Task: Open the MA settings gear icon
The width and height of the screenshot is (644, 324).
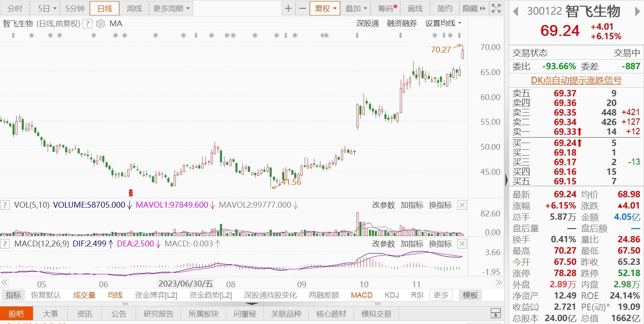Action: pos(100,24)
